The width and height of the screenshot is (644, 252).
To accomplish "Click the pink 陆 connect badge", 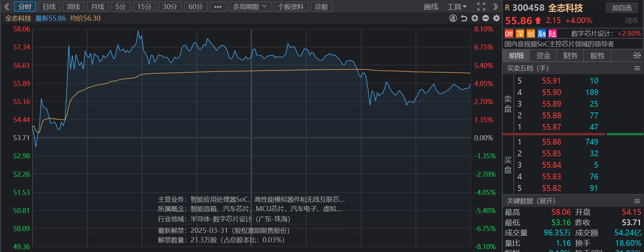I will [x=553, y=34].
